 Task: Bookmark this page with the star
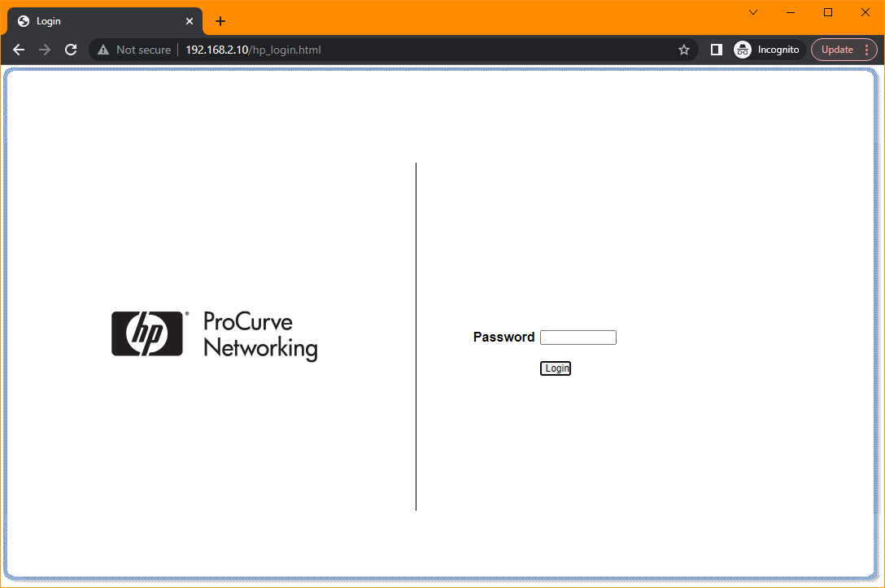pyautogui.click(x=684, y=50)
